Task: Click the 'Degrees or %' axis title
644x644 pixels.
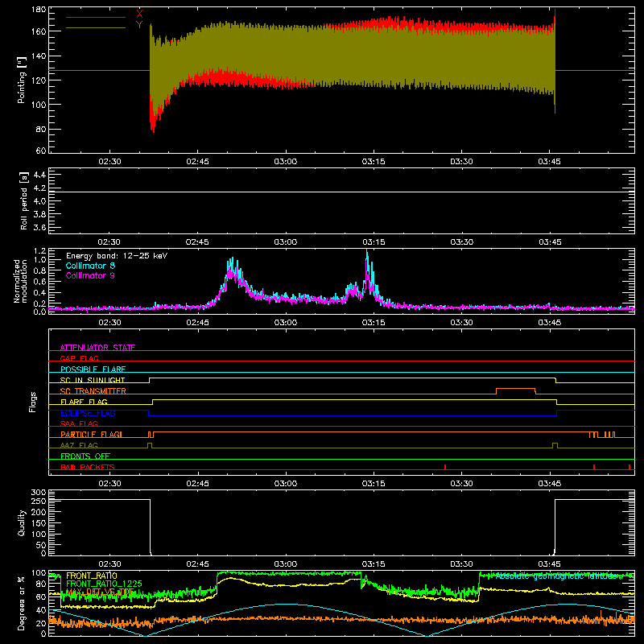Action: (22, 603)
